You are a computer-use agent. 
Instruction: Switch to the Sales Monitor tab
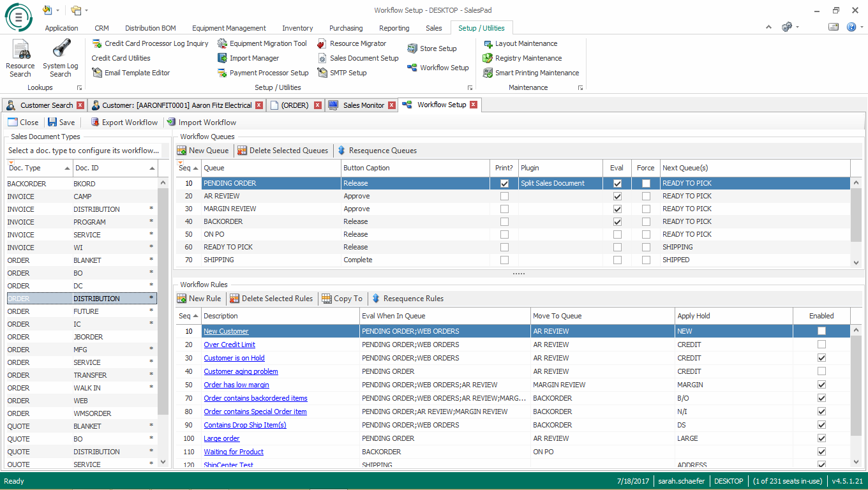[363, 105]
